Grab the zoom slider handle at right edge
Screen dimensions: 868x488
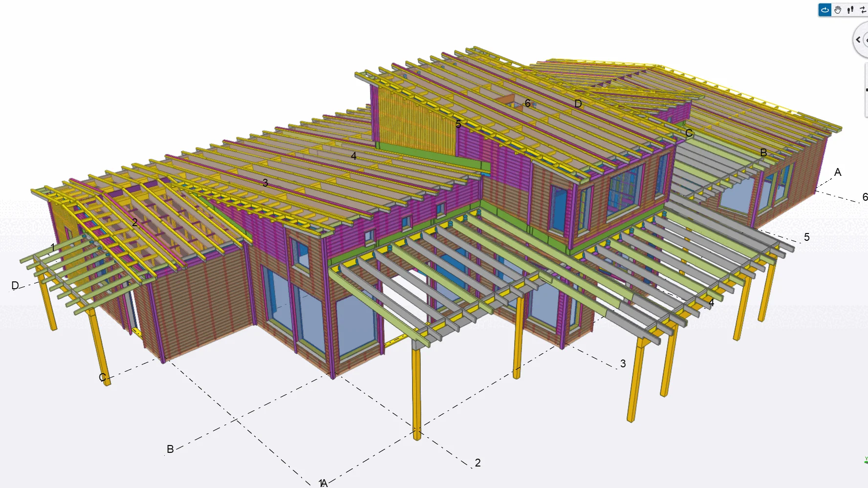(x=866, y=90)
